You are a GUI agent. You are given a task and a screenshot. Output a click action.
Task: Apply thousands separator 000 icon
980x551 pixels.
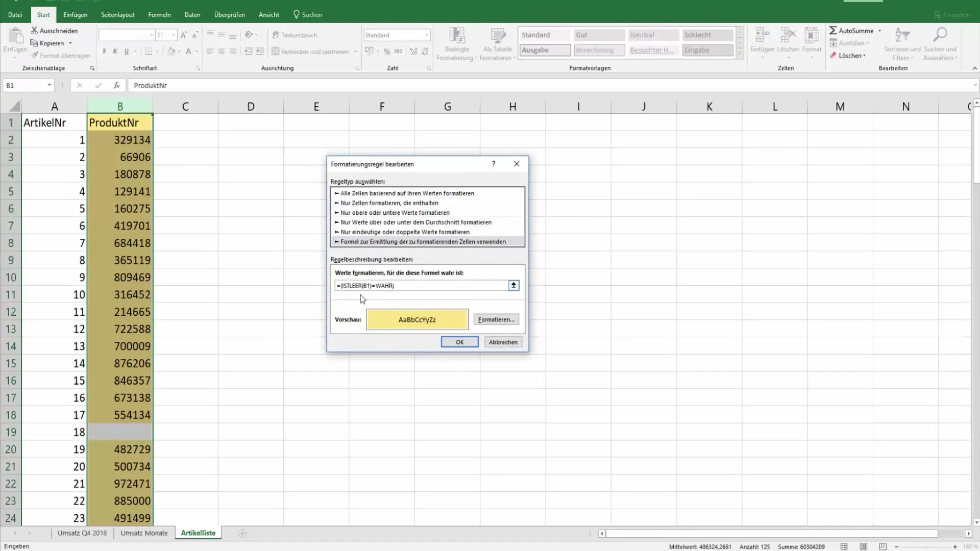point(398,52)
